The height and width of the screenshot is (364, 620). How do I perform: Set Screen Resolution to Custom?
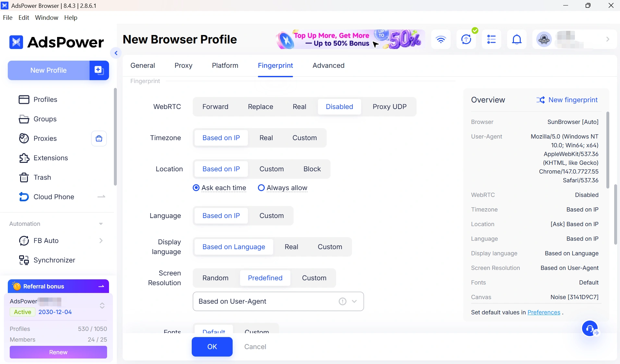pyautogui.click(x=314, y=278)
